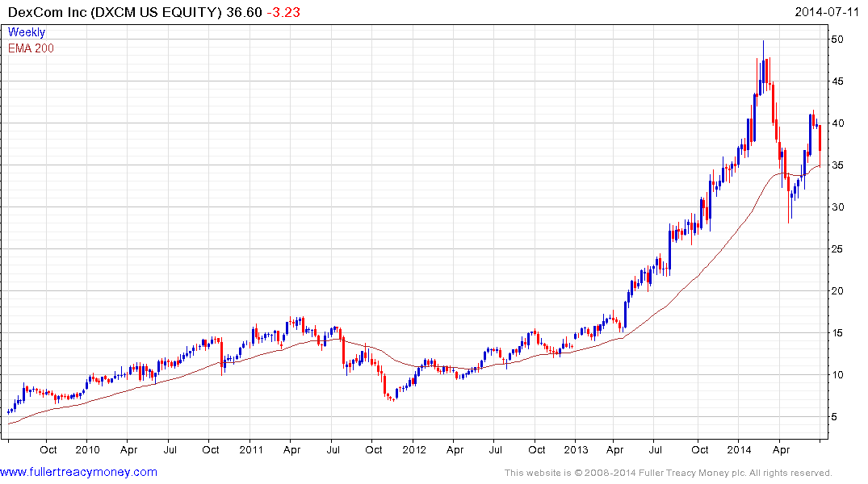Click the 40 y-axis label
Viewport: 868px width, 484px height.
(837, 123)
